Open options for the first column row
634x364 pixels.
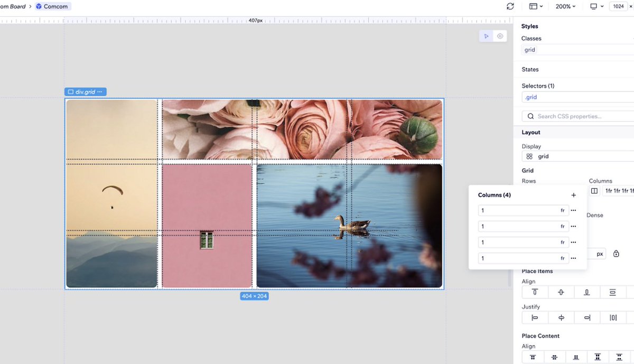coord(574,210)
